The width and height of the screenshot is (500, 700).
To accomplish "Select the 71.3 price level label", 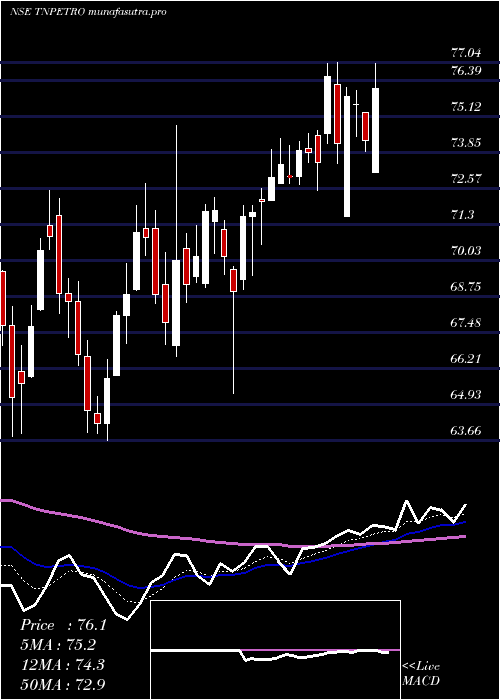I will (462, 215).
